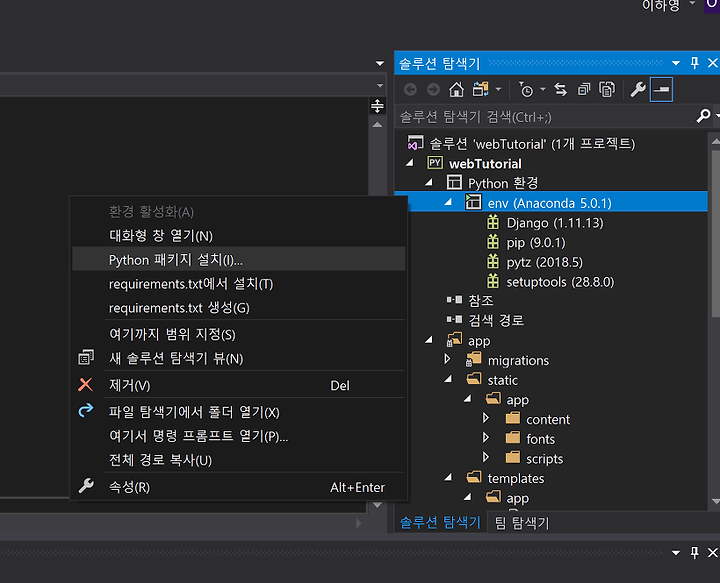Screen dimensions: 720x583
Task: Open Properties with the wrench toolbar icon
Action: coord(638,90)
